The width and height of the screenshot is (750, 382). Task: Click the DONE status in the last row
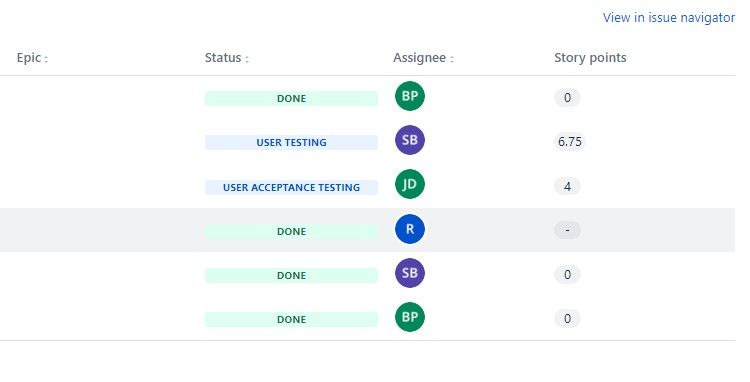291,319
